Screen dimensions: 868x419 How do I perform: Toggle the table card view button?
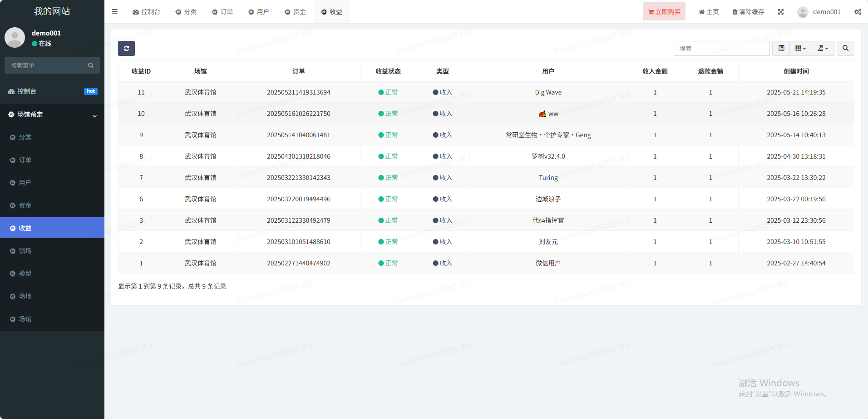[781, 48]
